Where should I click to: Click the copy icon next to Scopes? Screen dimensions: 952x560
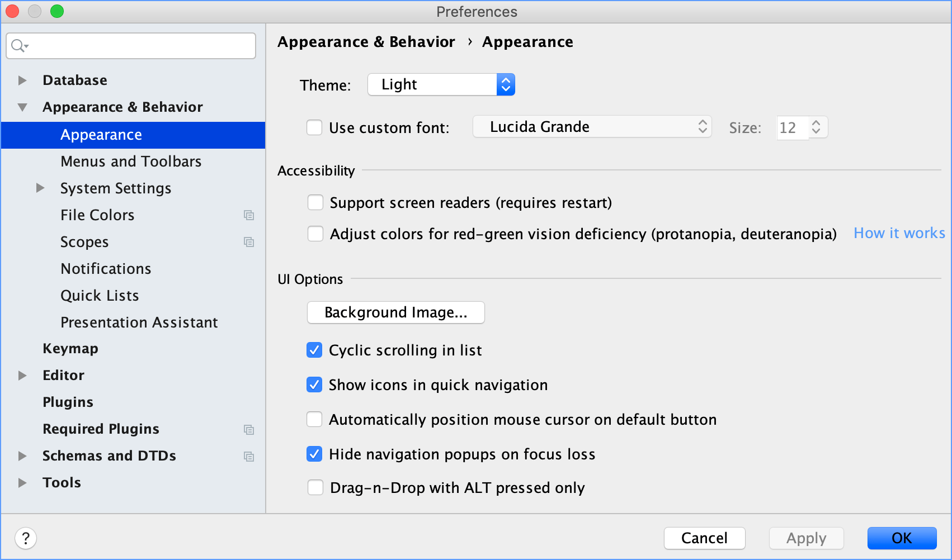click(x=249, y=242)
